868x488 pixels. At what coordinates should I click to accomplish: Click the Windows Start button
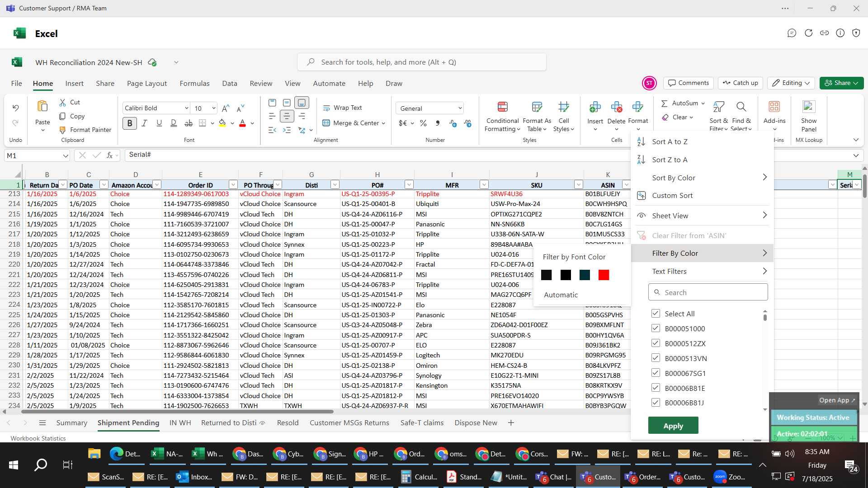pyautogui.click(x=14, y=465)
